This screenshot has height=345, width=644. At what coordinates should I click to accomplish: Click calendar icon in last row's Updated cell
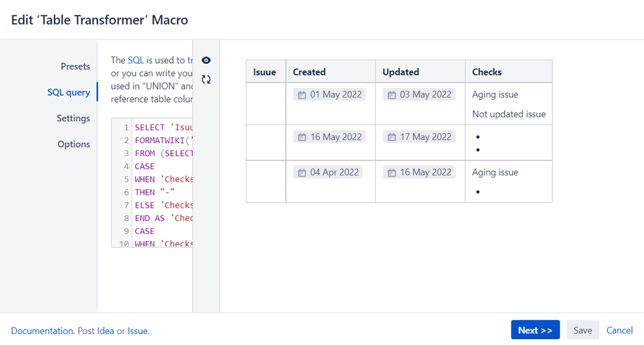click(x=391, y=173)
